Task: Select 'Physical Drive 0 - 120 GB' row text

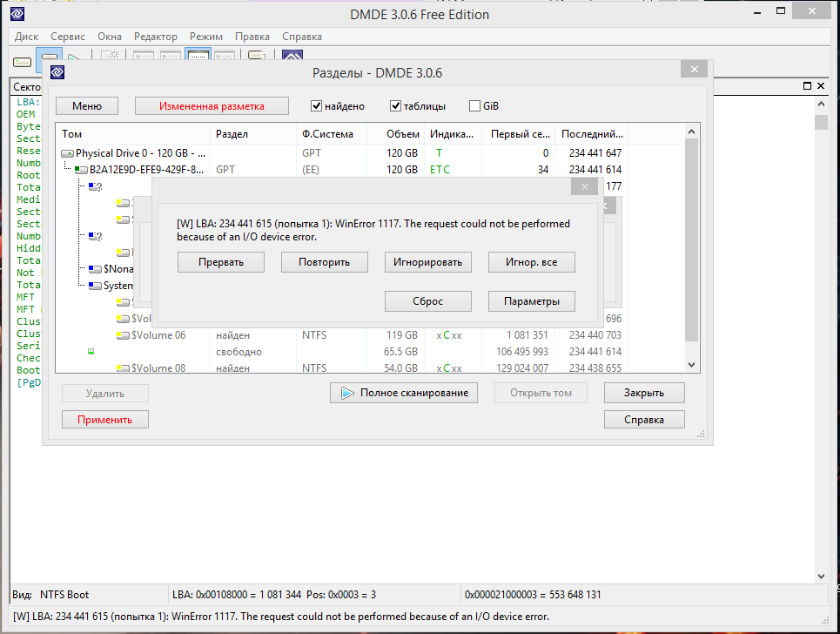Action: tap(140, 153)
